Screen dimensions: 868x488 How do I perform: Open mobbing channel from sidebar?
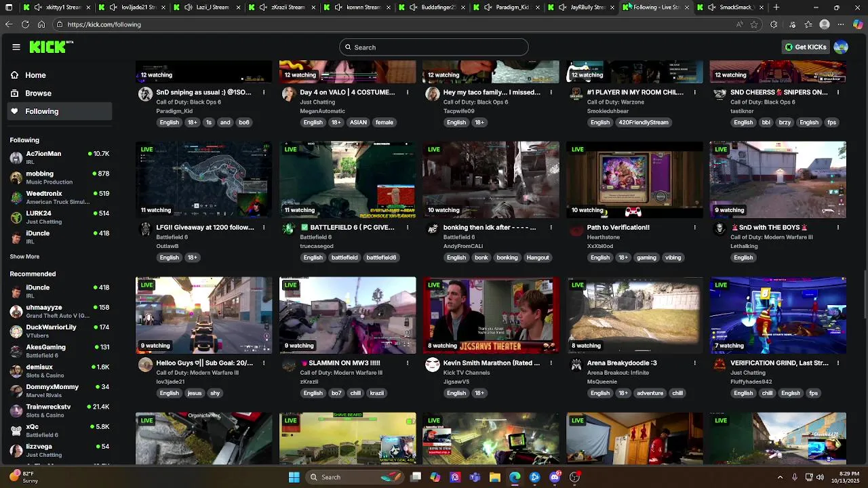pos(60,178)
